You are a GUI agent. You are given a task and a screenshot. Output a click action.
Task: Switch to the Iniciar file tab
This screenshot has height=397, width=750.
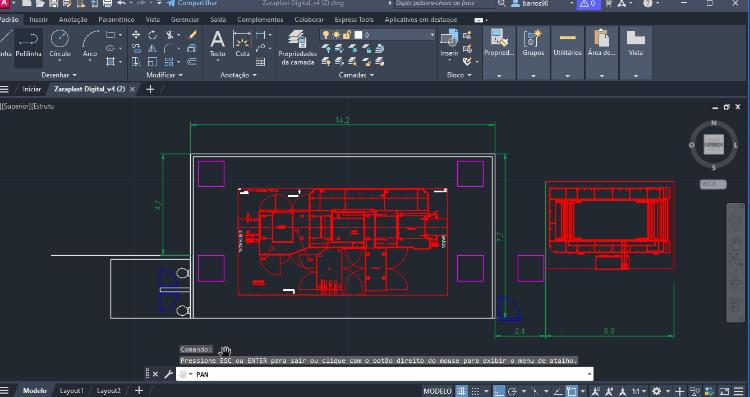click(x=32, y=89)
